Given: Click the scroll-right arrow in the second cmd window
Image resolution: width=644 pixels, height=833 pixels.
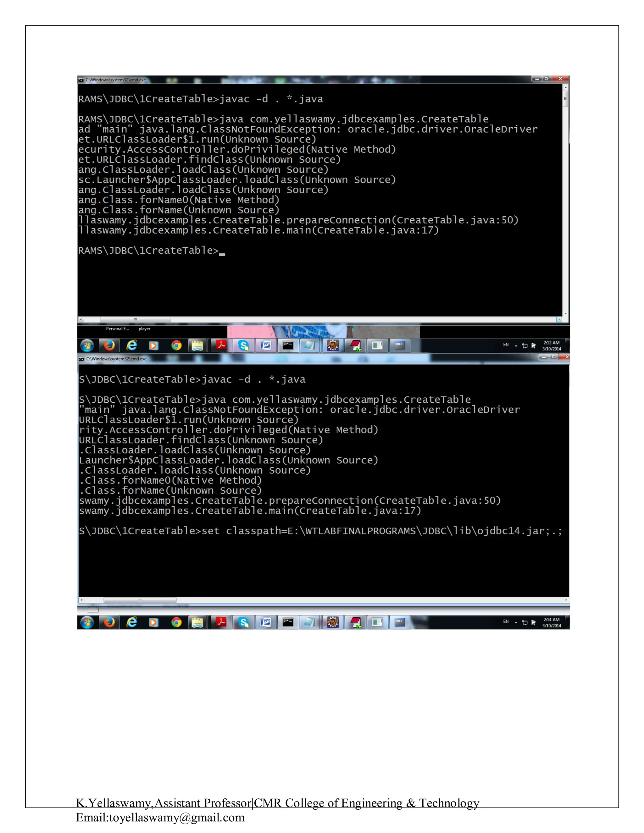Looking at the screenshot, I should coord(566,600).
